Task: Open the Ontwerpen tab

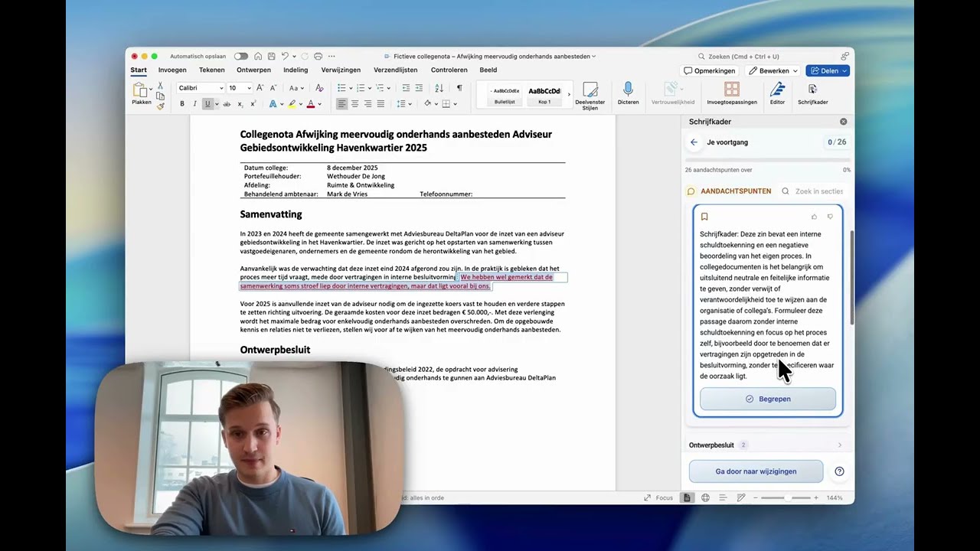Action: tap(253, 70)
